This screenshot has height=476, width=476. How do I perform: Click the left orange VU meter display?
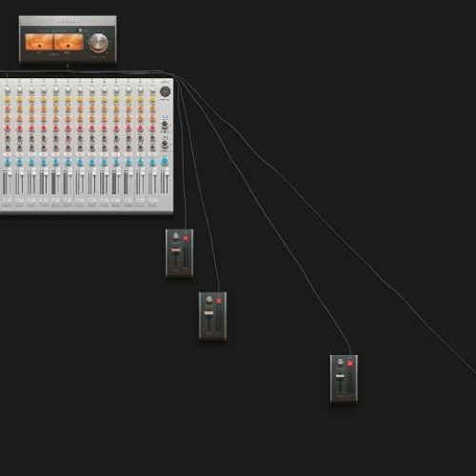click(39, 42)
